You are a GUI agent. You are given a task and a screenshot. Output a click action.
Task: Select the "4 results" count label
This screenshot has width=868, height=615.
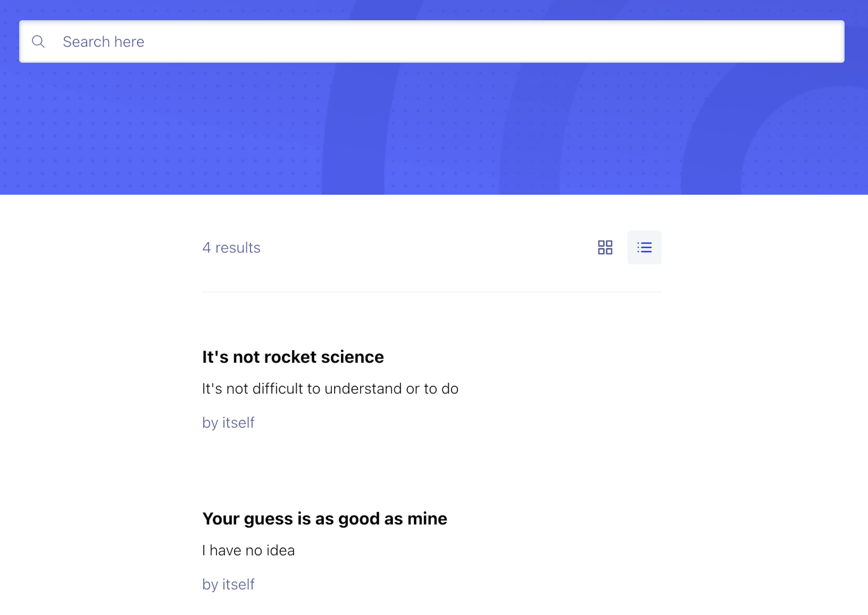click(231, 248)
